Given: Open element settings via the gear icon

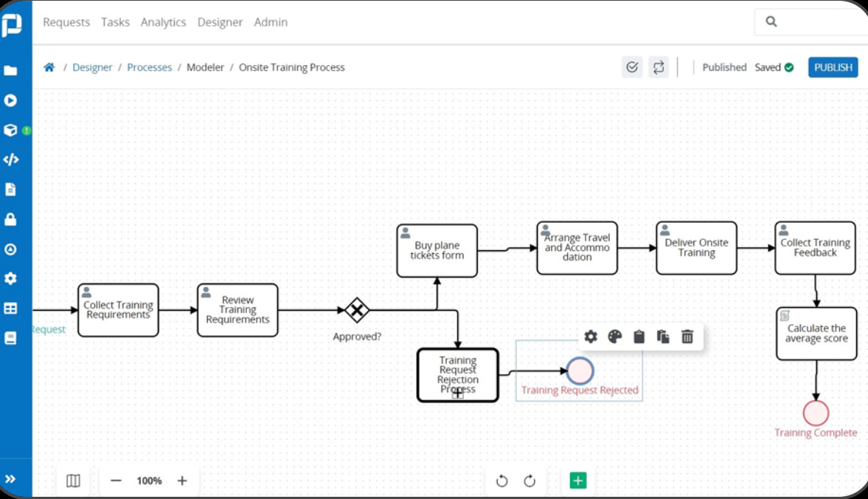Looking at the screenshot, I should point(591,337).
